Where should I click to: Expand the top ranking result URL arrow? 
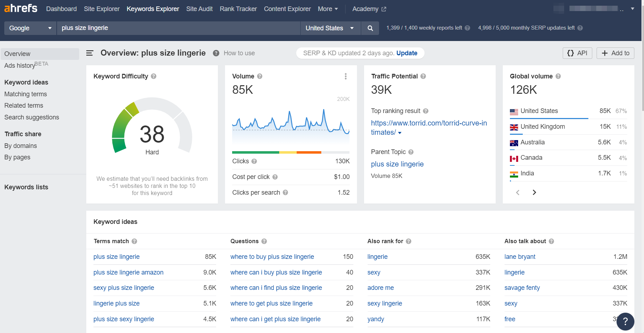tap(400, 133)
